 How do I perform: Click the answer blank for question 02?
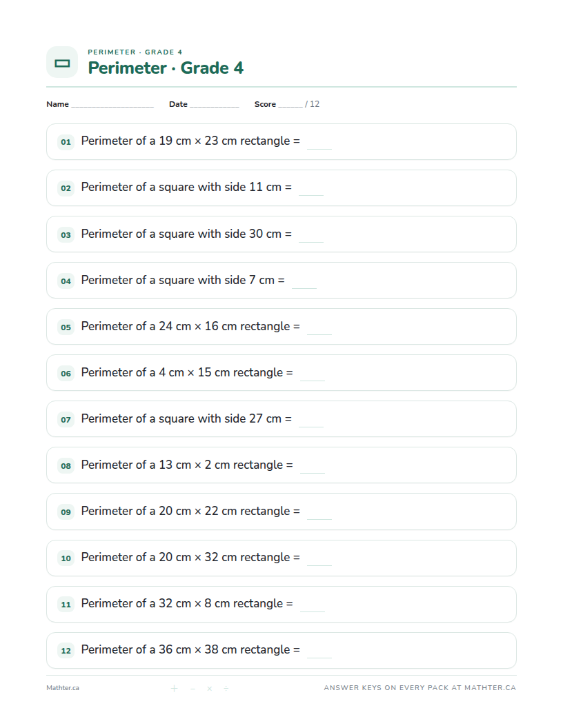[x=311, y=189]
